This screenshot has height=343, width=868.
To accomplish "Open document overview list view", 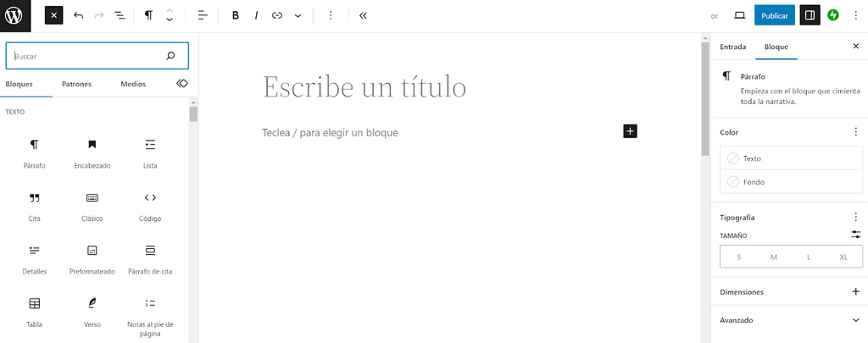I will point(120,15).
